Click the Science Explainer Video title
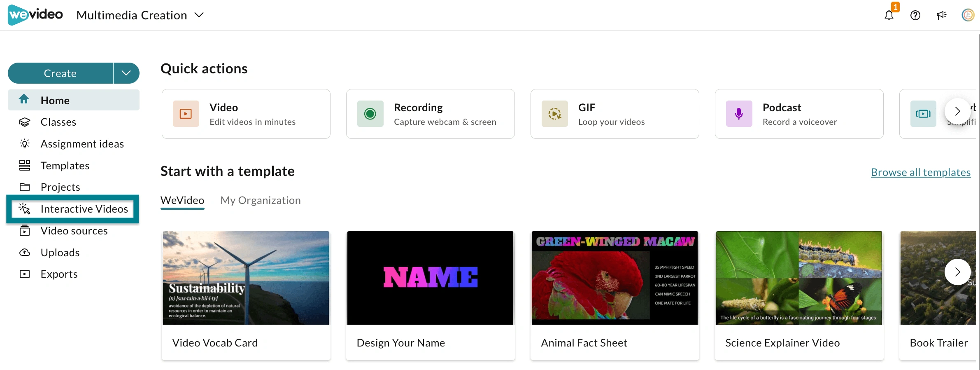The width and height of the screenshot is (980, 370). (x=782, y=343)
